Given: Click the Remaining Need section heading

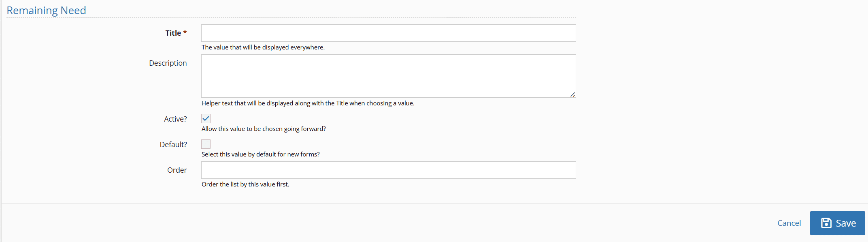Looking at the screenshot, I should (46, 10).
